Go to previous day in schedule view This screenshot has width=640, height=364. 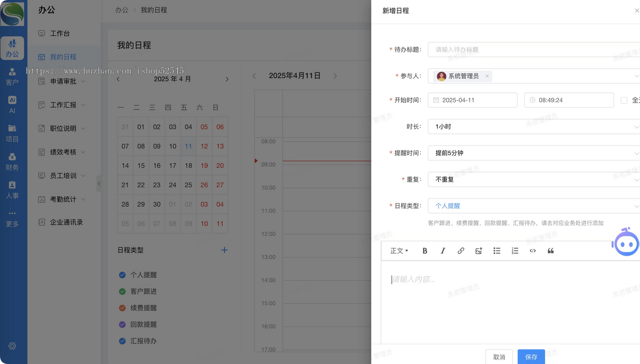(254, 76)
